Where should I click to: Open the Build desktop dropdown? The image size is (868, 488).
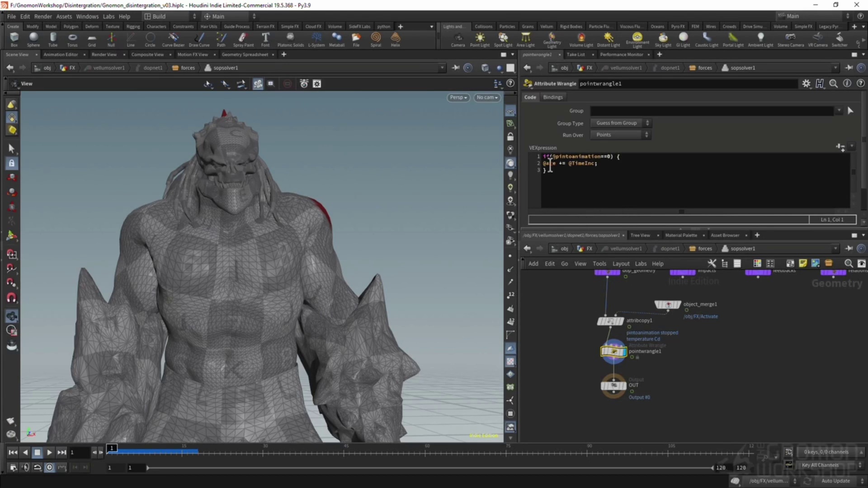click(x=170, y=16)
